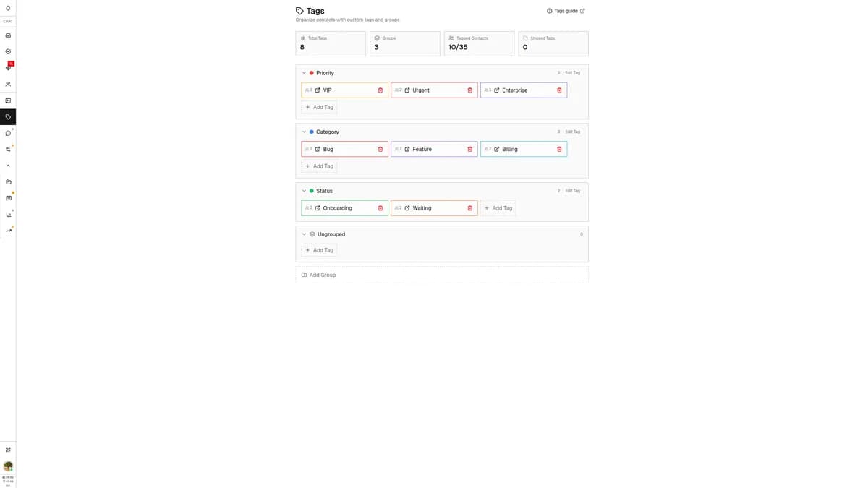Open the Feature tag link icon
This screenshot has width=868, height=488.
pos(407,149)
